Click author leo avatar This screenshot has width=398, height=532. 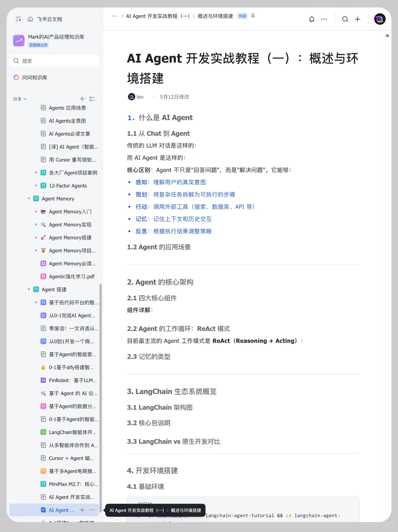point(131,97)
